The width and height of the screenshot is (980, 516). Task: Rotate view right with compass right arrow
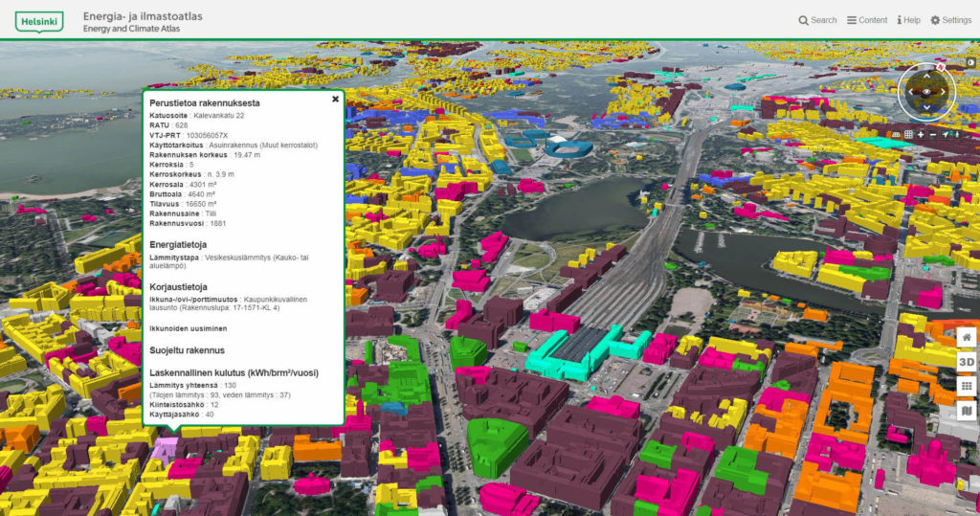(x=943, y=92)
